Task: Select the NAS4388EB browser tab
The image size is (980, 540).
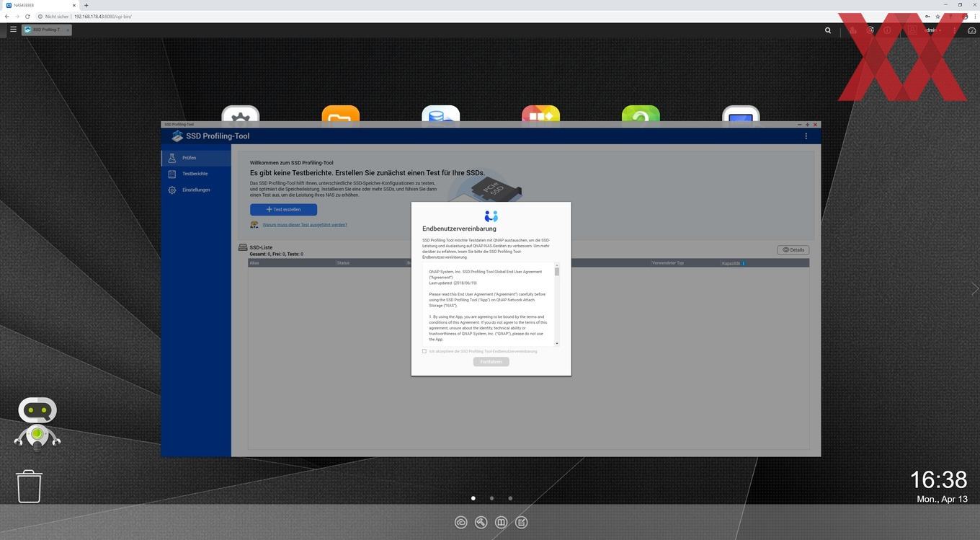Action: click(x=40, y=5)
